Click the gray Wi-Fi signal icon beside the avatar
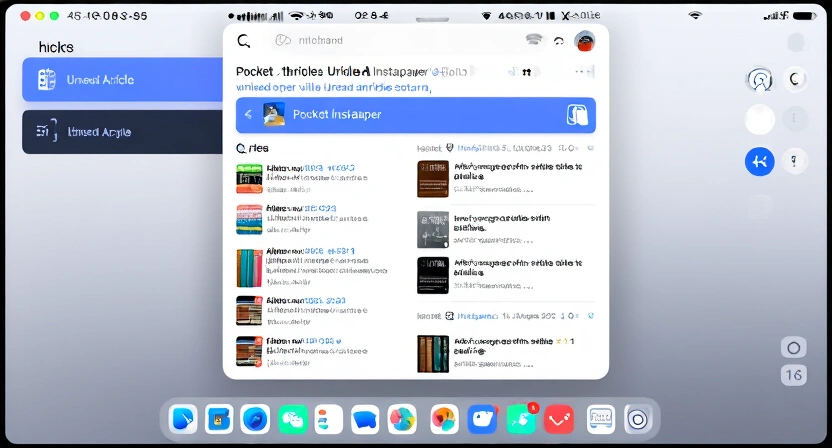The height and width of the screenshot is (448, 832). click(x=534, y=39)
